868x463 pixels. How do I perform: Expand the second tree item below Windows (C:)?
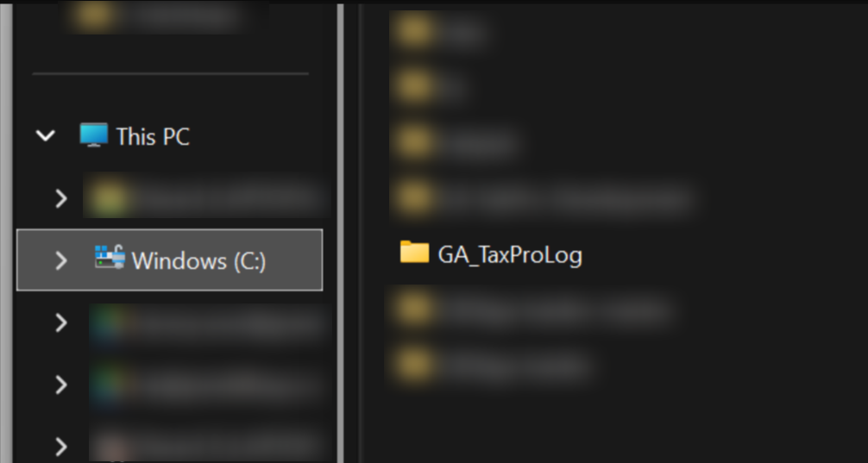61,385
